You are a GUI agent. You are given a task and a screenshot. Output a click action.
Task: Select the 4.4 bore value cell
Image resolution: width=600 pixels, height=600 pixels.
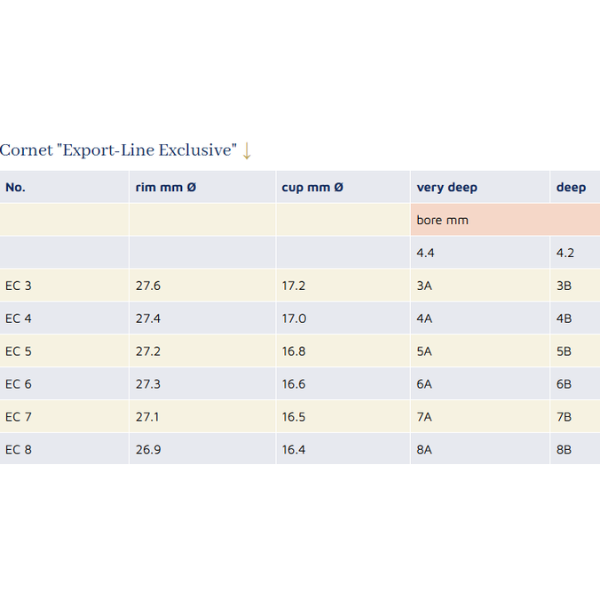[x=426, y=253]
